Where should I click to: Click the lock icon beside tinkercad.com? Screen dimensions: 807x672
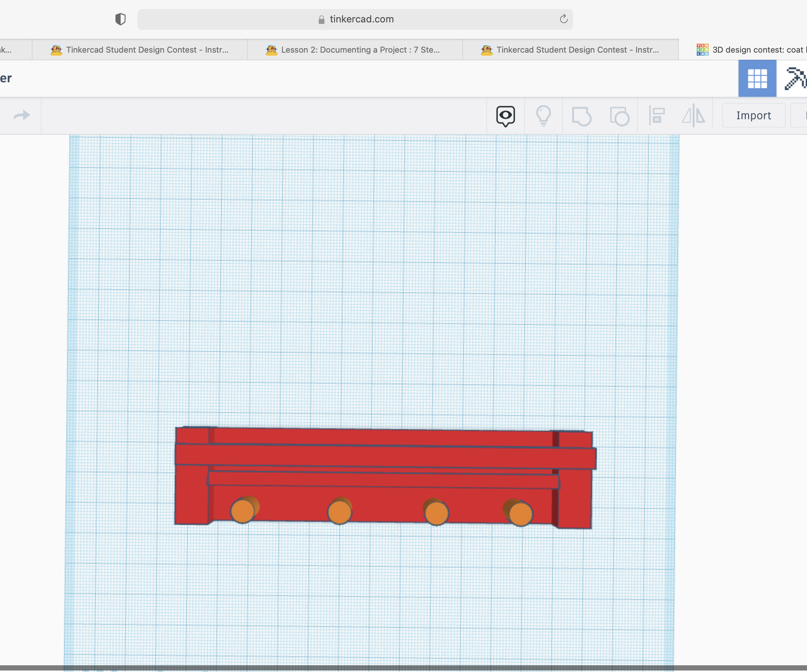click(321, 19)
